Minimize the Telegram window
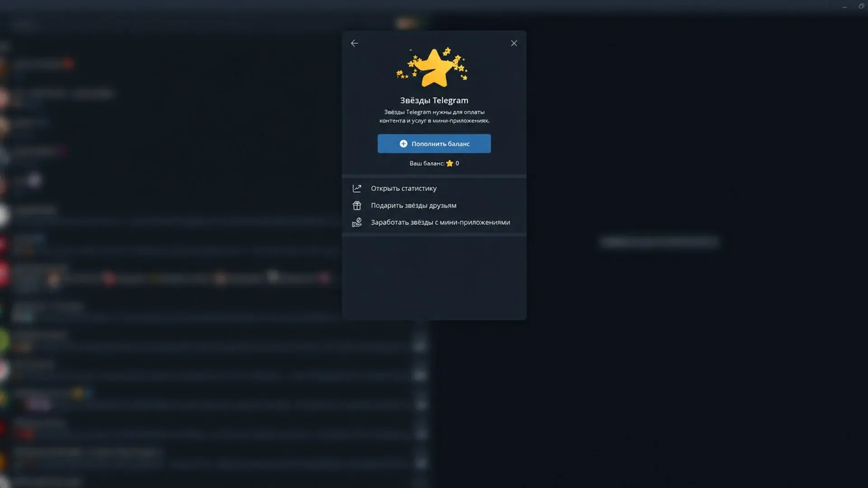 (x=844, y=7)
